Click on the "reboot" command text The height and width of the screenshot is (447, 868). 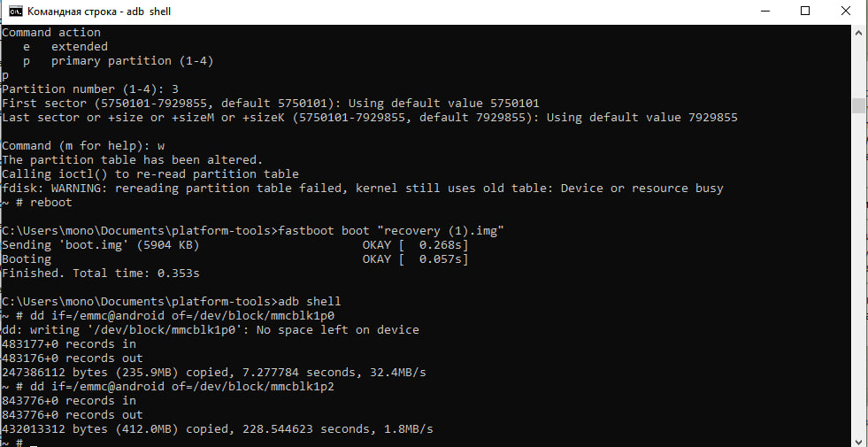tap(51, 202)
